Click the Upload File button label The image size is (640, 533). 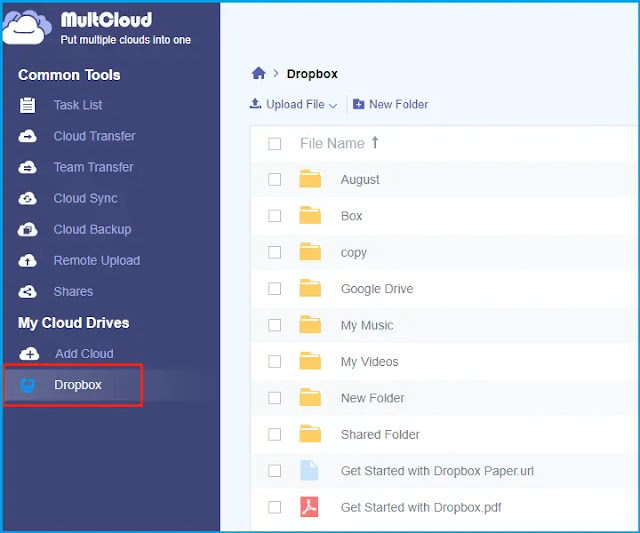295,104
